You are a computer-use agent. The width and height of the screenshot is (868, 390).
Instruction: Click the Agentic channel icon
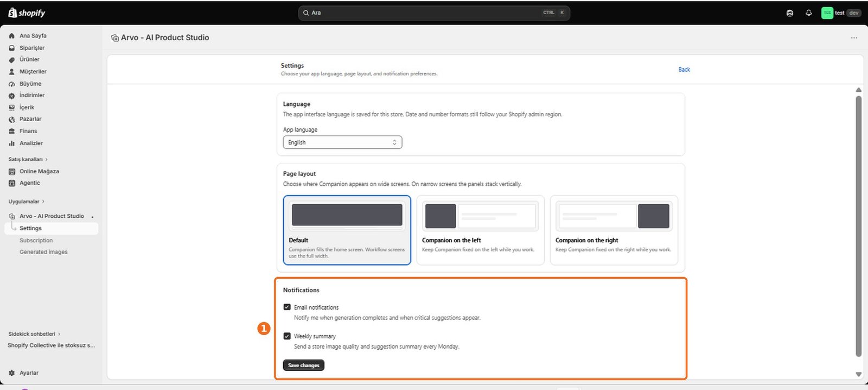(12, 184)
